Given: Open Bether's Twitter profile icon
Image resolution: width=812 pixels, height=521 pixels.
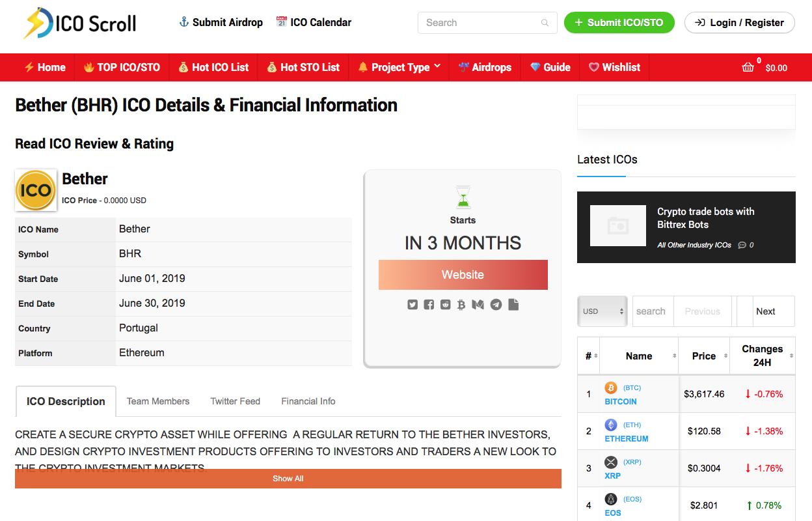Looking at the screenshot, I should (x=413, y=304).
